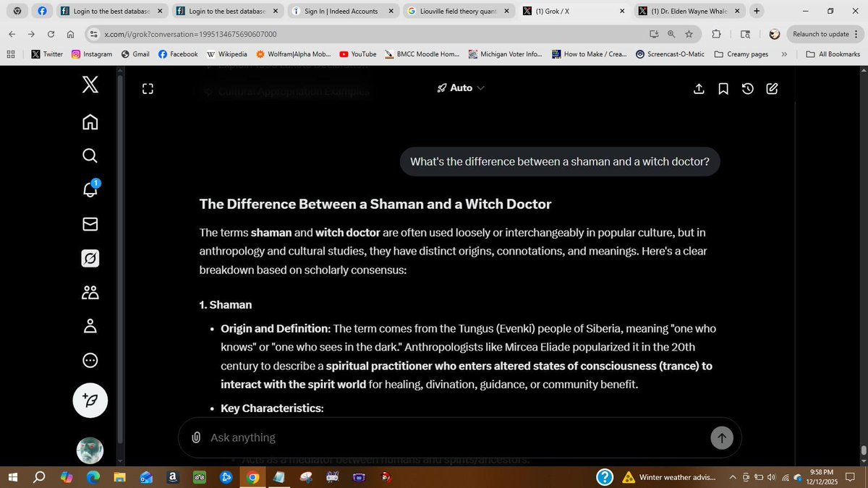Screen dimensions: 868x488
Task: Open the zoom magnifier in address bar
Action: [671, 34]
